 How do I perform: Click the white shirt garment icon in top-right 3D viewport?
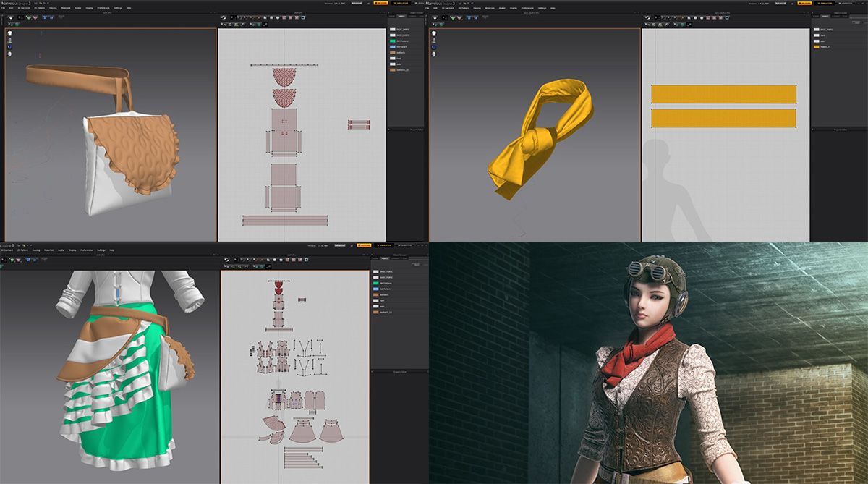434,34
